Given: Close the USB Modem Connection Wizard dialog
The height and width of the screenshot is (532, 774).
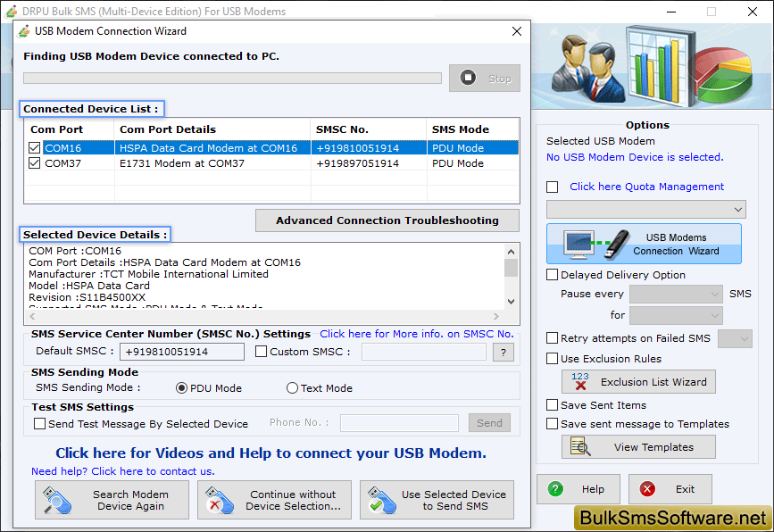Looking at the screenshot, I should tap(516, 31).
